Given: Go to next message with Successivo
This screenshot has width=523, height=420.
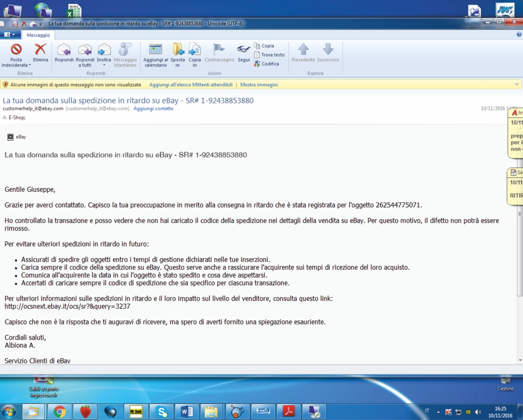Looking at the screenshot, I should [328, 52].
